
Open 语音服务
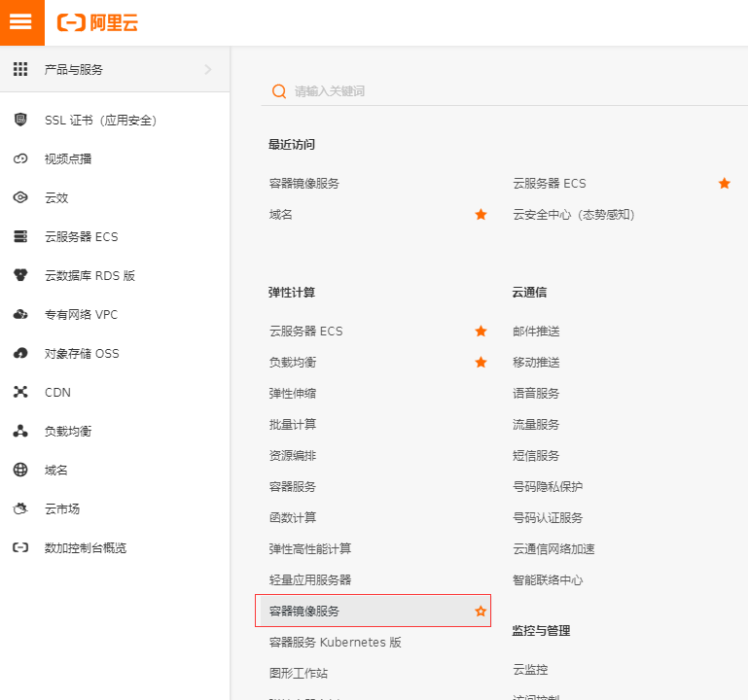coord(536,394)
